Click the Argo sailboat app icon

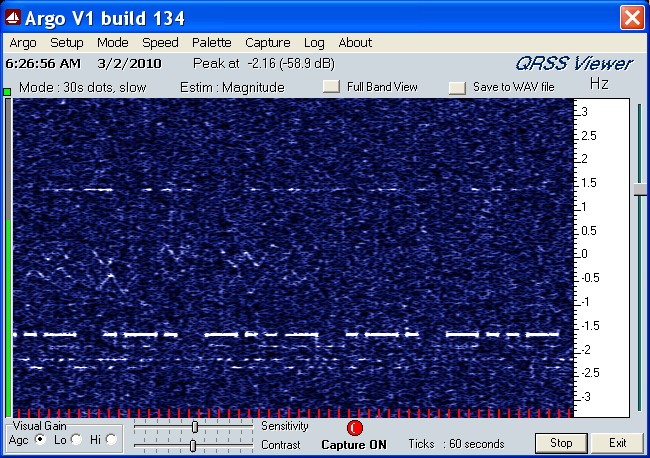pyautogui.click(x=13, y=17)
